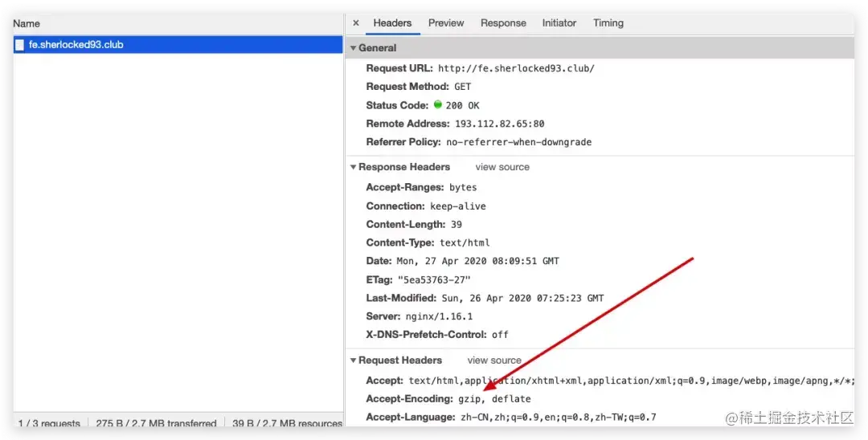This screenshot has height=440, width=868.
Task: Click the 200 OK status code text
Action: (x=463, y=105)
